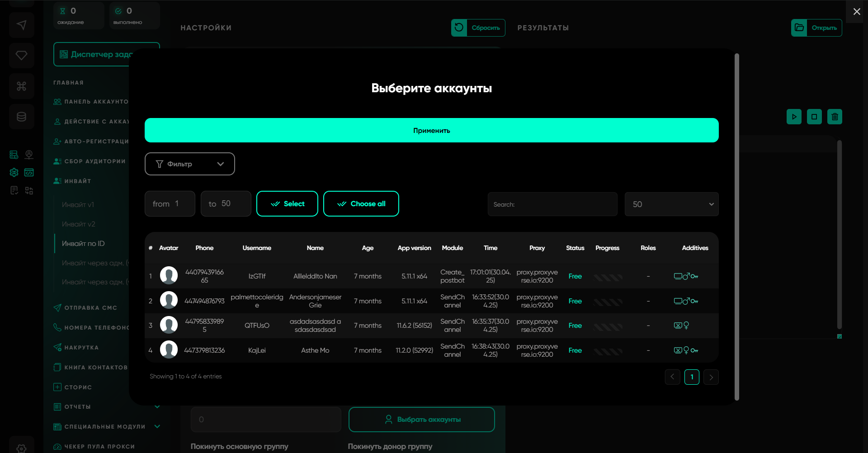Select avatar of account IzGTIf
The width and height of the screenshot is (868, 453).
point(169,276)
